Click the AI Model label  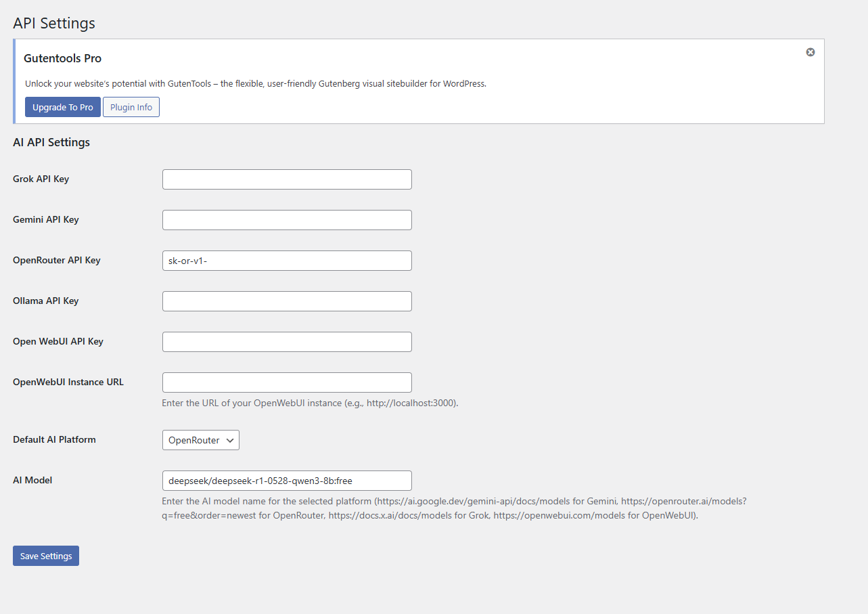32,480
